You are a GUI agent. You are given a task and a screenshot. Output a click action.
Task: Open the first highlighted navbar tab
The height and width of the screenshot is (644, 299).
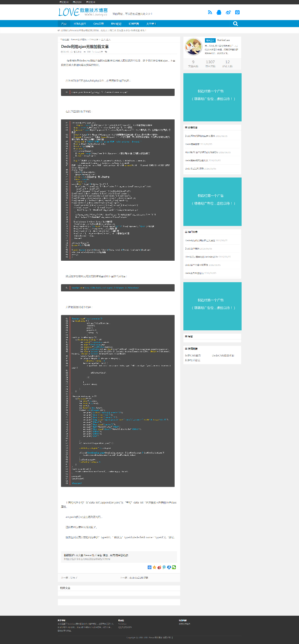pyautogui.click(x=64, y=24)
